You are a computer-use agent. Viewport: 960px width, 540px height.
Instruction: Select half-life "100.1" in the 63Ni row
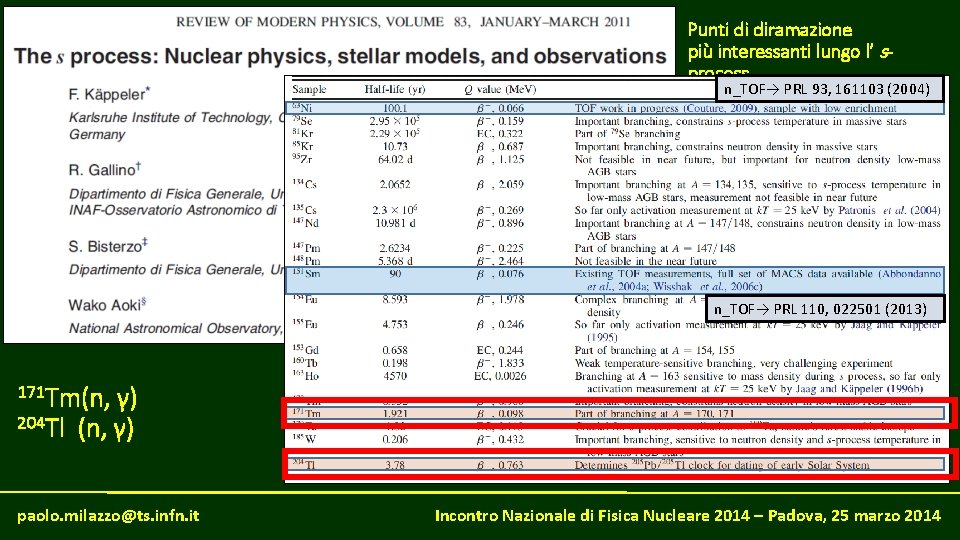[x=395, y=108]
